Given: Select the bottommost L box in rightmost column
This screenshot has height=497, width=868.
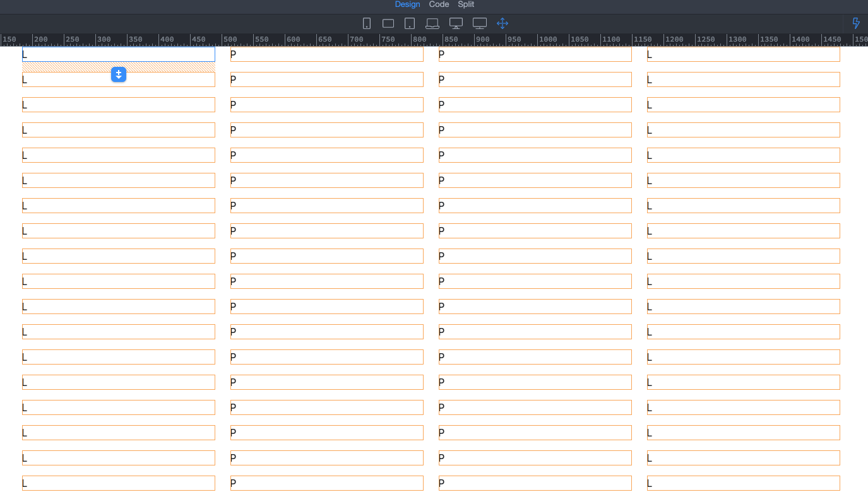Looking at the screenshot, I should pyautogui.click(x=744, y=483).
